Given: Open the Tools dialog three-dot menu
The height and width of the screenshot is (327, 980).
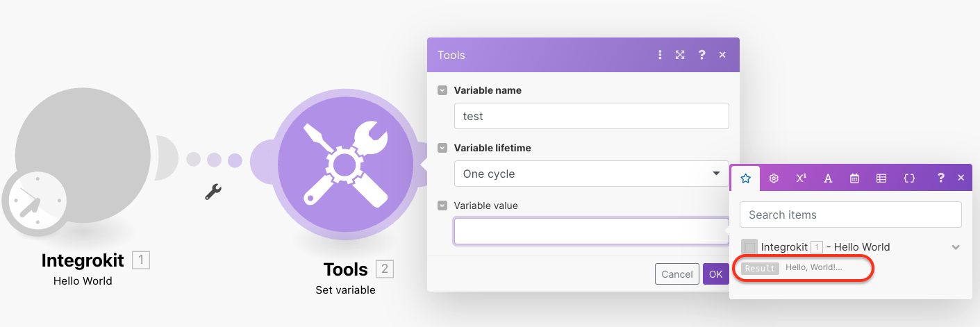Looking at the screenshot, I should (x=660, y=55).
